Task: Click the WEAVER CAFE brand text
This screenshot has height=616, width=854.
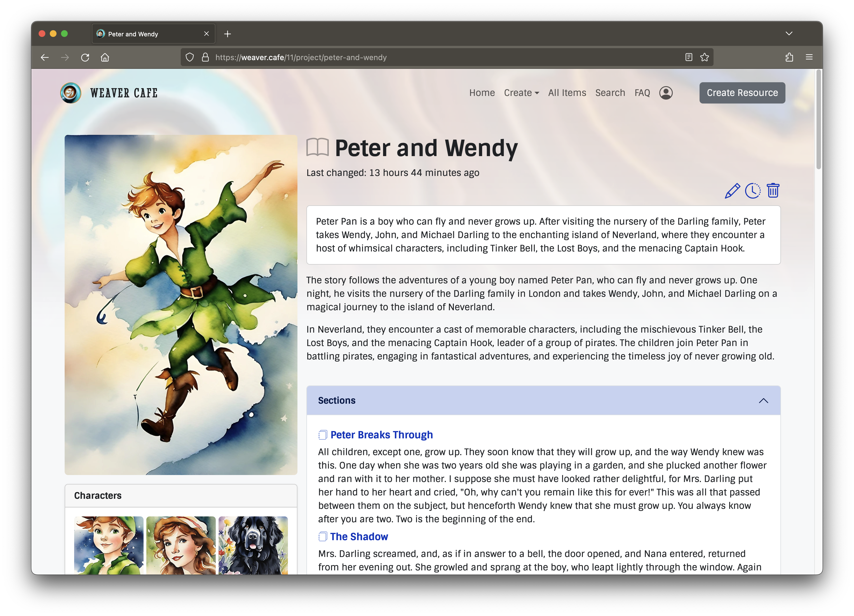Action: click(x=124, y=93)
